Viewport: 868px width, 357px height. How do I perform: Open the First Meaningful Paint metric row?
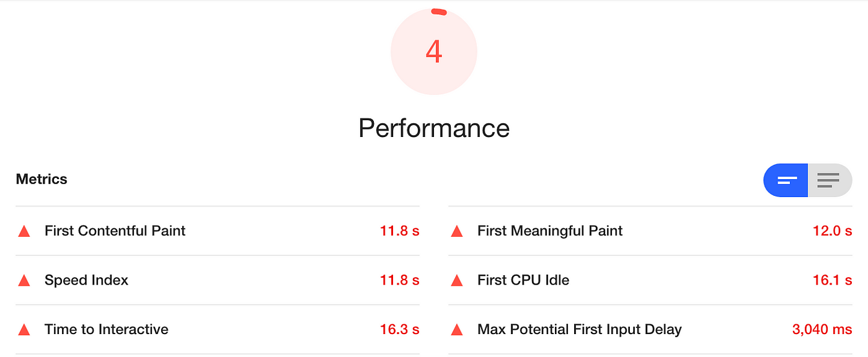click(x=650, y=231)
